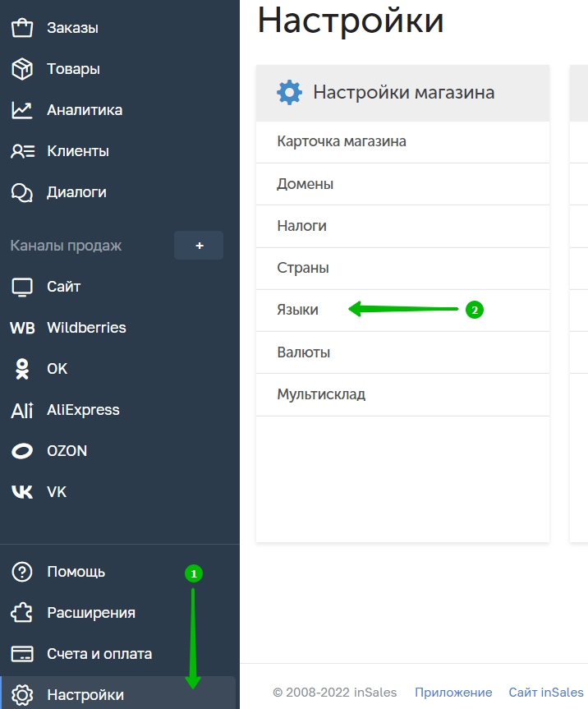
Task: Select Мультисклад in shop settings
Action: (402, 394)
